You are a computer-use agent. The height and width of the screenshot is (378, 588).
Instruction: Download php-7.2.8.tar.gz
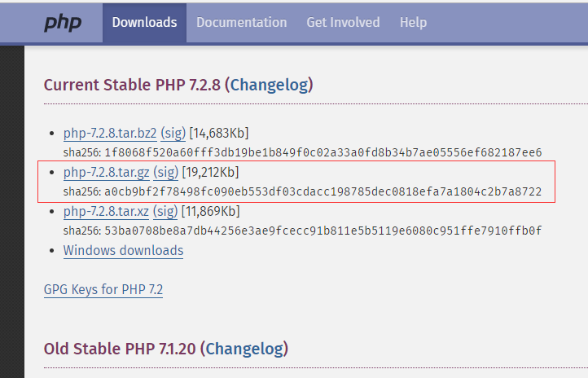pos(106,172)
